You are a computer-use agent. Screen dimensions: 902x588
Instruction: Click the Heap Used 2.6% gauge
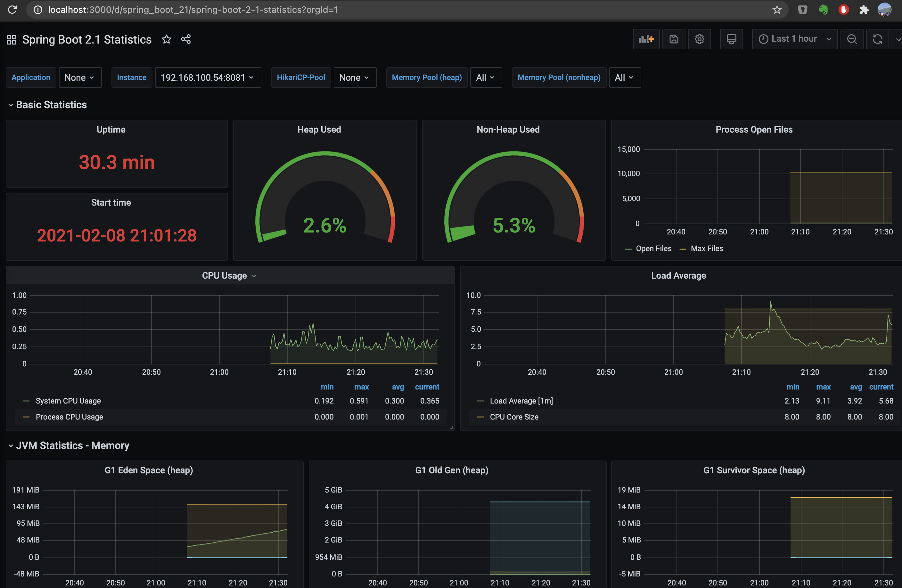point(325,197)
